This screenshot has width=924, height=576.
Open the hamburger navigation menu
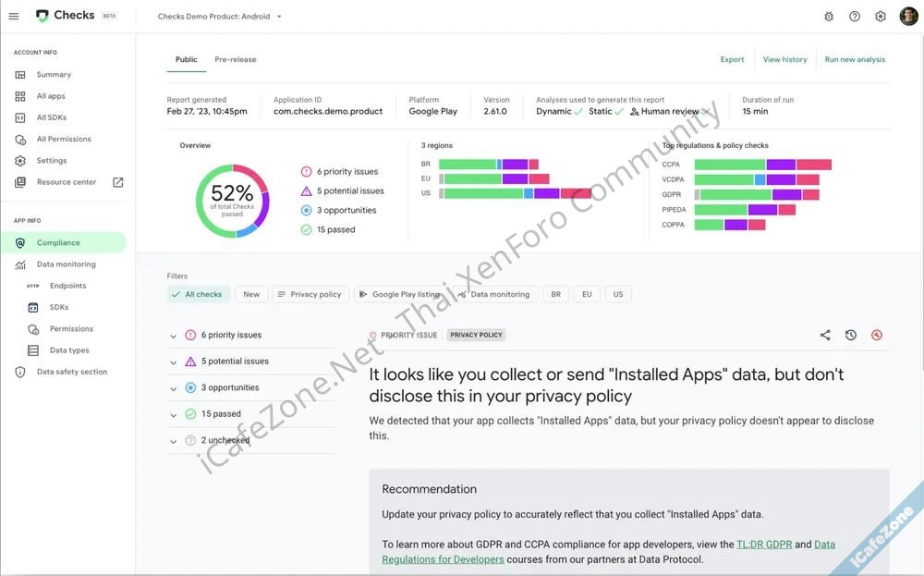[14, 16]
